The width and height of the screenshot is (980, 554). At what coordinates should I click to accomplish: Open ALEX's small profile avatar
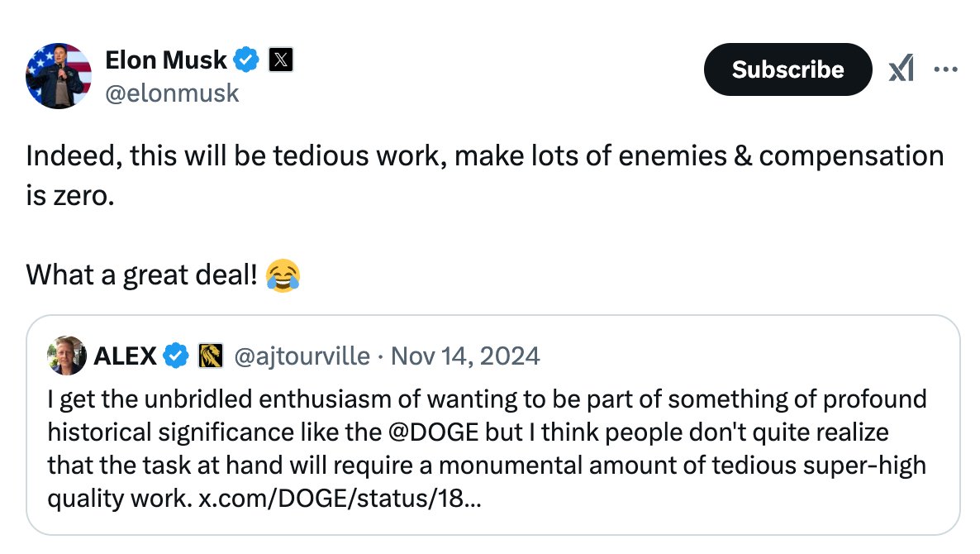[67, 356]
